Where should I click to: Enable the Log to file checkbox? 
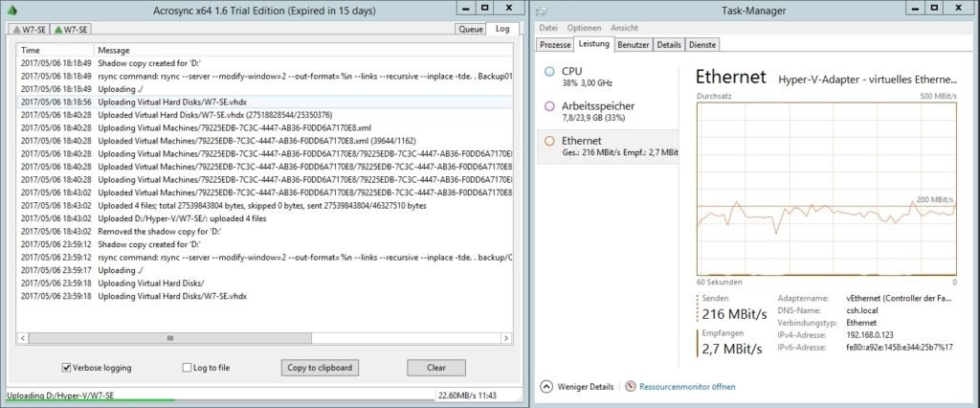point(188,368)
